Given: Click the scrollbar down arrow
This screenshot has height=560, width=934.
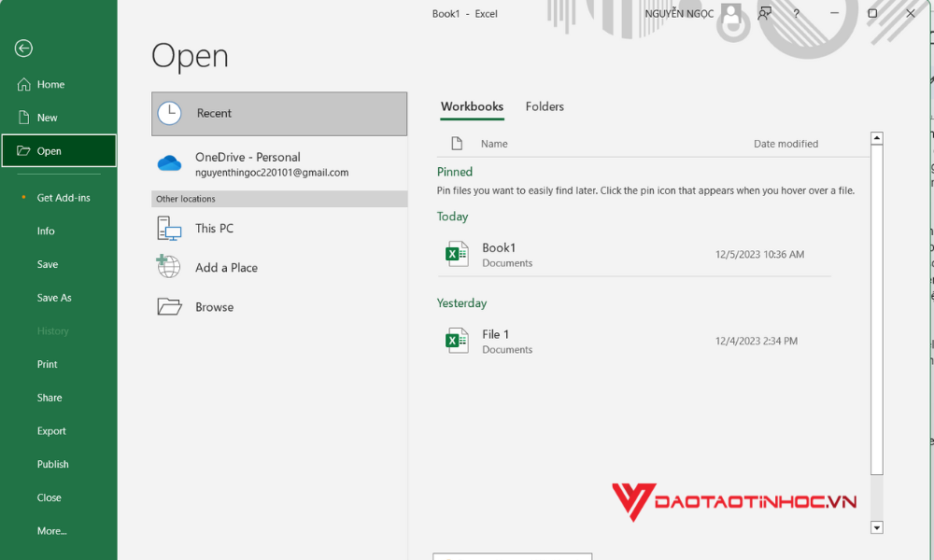Looking at the screenshot, I should tap(877, 527).
